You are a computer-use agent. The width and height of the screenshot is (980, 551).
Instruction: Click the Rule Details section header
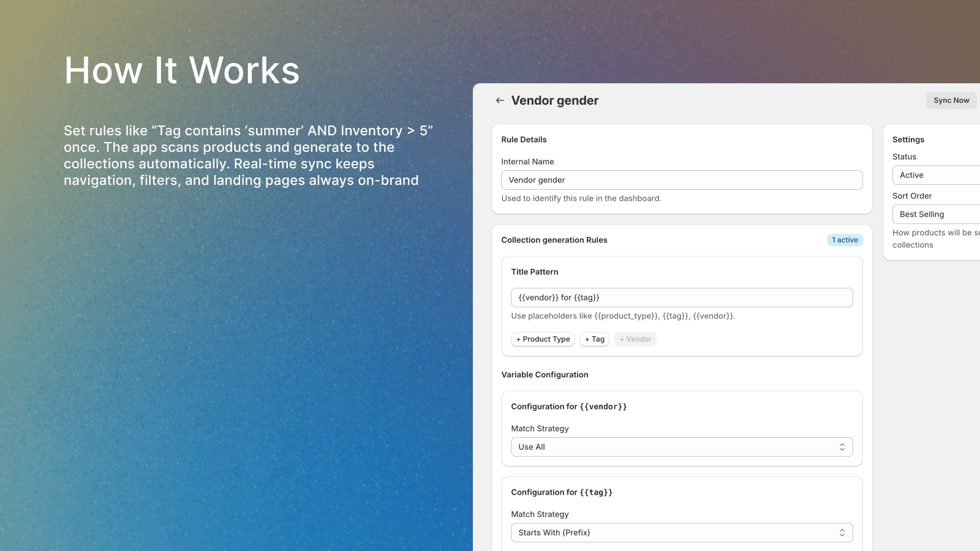(x=524, y=140)
